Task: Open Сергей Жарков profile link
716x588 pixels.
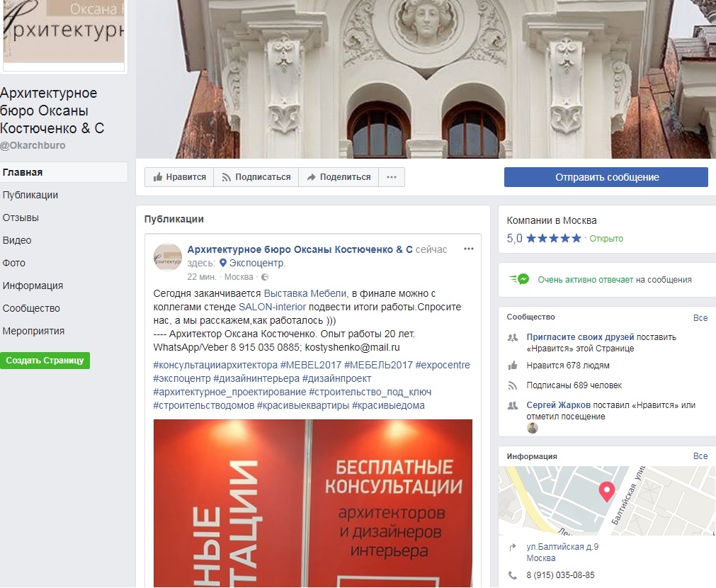Action: tap(558, 405)
